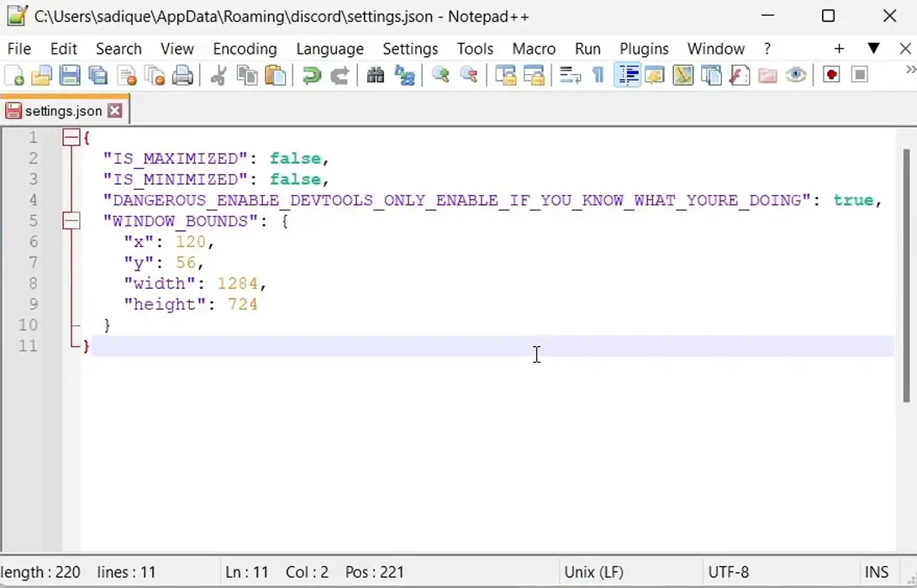Open the UTF-8 encoding selector
This screenshot has width=917, height=588.
pos(729,572)
